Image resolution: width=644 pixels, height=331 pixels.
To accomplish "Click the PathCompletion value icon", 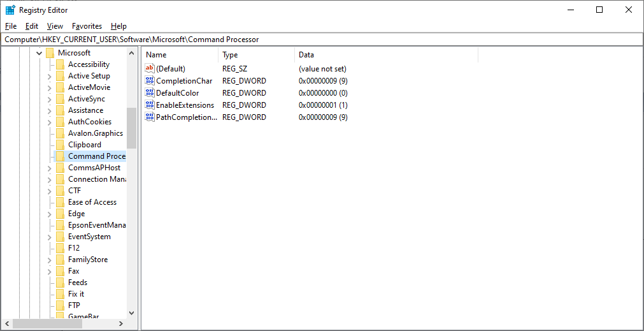I will tap(150, 117).
